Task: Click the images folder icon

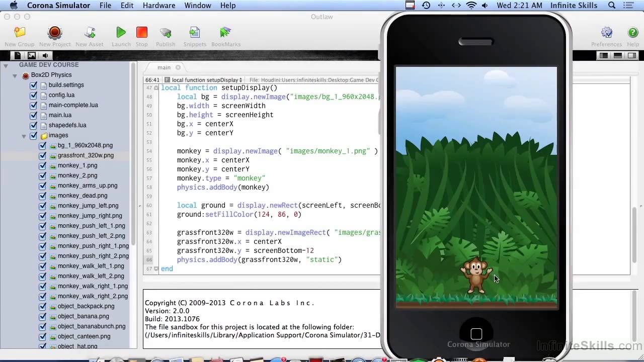Action: point(44,136)
